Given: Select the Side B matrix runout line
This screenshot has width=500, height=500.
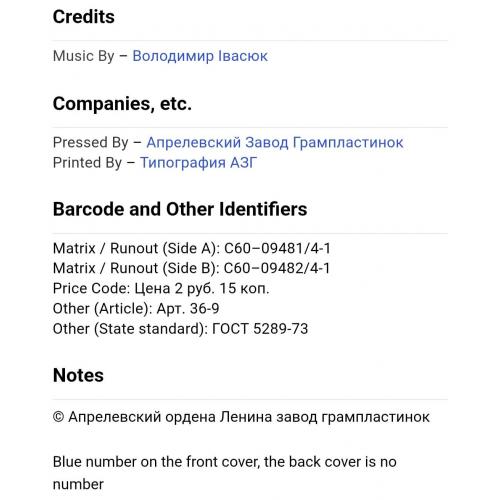Looking at the screenshot, I should coord(192,268).
